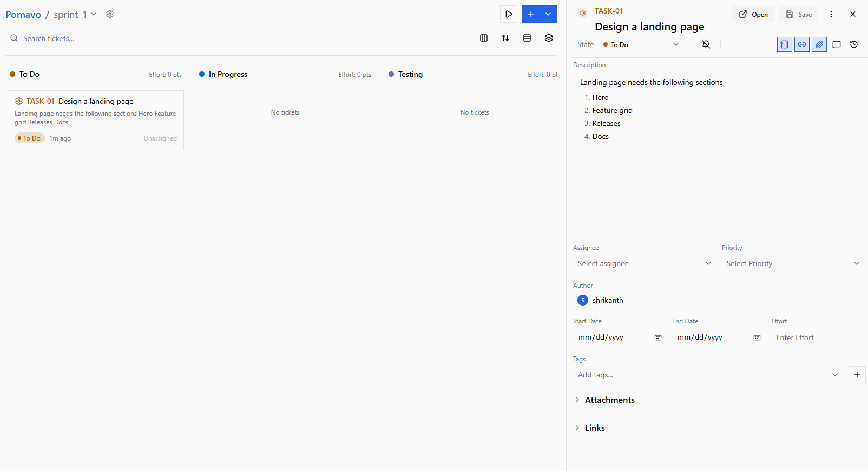The image size is (868, 471).
Task: Click Unassigned on TASK-01 card
Action: coord(160,138)
